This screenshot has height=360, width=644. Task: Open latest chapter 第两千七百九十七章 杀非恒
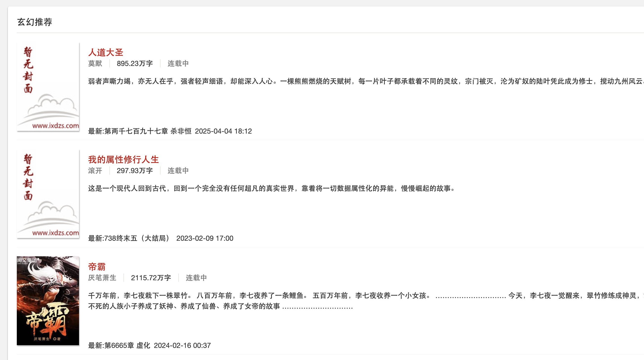(x=148, y=131)
